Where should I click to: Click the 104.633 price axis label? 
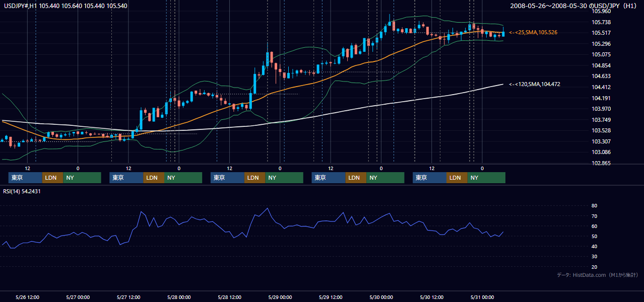[601, 77]
